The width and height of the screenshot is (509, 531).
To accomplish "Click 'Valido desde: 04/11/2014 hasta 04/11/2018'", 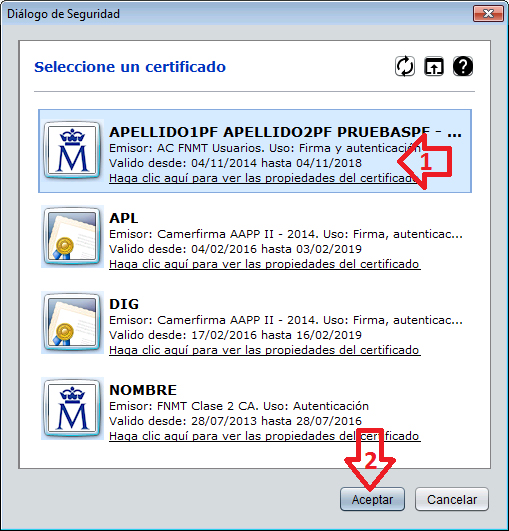I will tap(235, 163).
